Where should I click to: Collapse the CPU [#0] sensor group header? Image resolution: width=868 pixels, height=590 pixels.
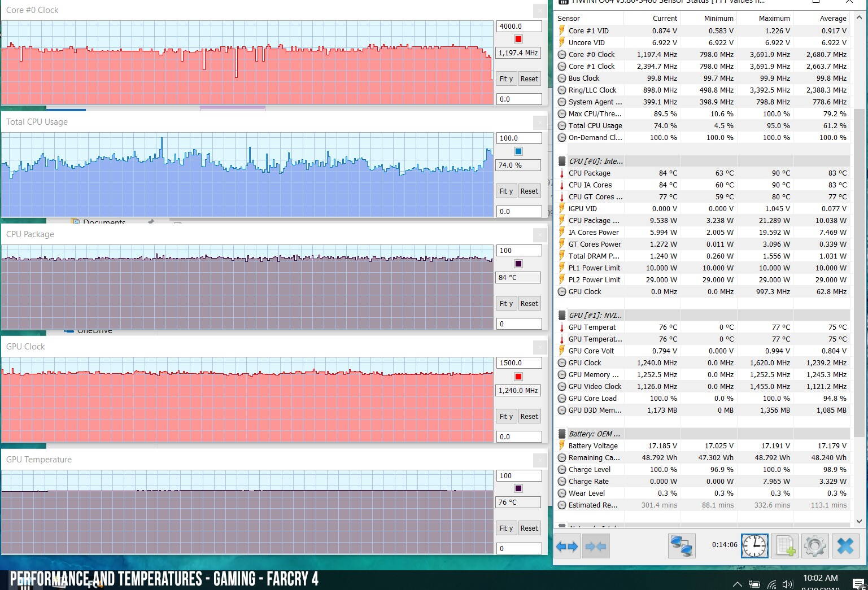[595, 161]
